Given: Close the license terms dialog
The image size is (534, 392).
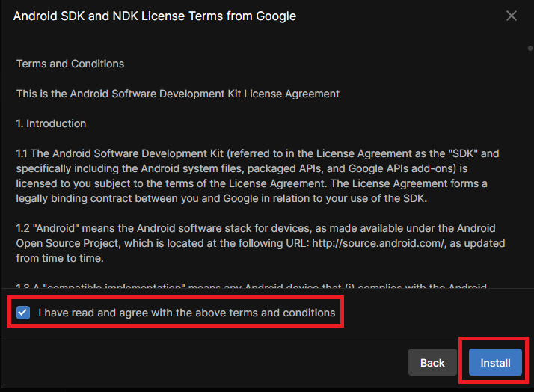Looking at the screenshot, I should [x=511, y=16].
